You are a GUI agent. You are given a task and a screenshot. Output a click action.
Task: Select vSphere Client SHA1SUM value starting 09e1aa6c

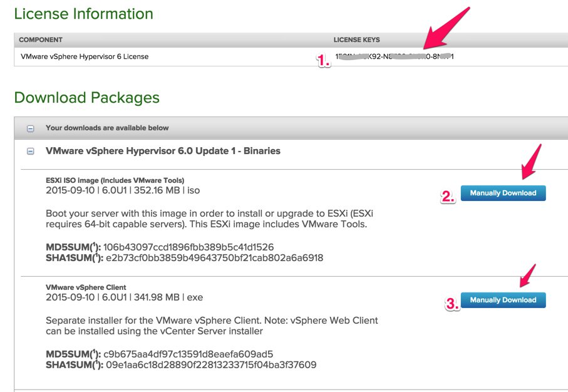pyautogui.click(x=211, y=365)
